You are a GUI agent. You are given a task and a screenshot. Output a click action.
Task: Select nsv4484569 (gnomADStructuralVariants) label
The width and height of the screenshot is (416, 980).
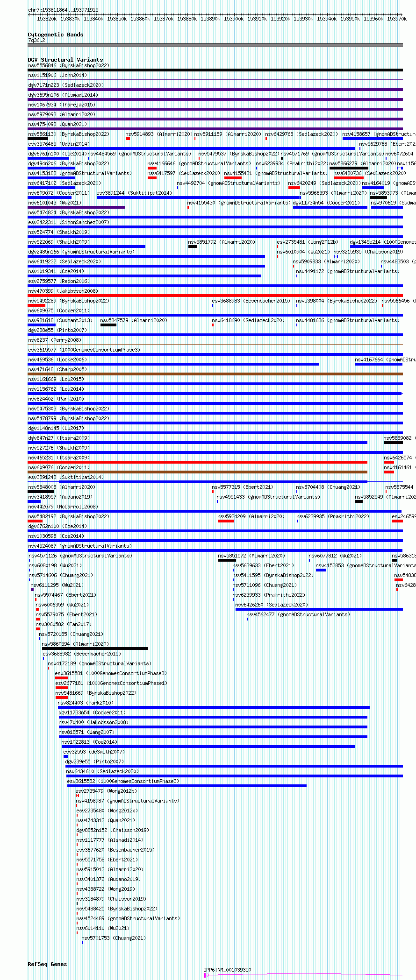[139, 154]
